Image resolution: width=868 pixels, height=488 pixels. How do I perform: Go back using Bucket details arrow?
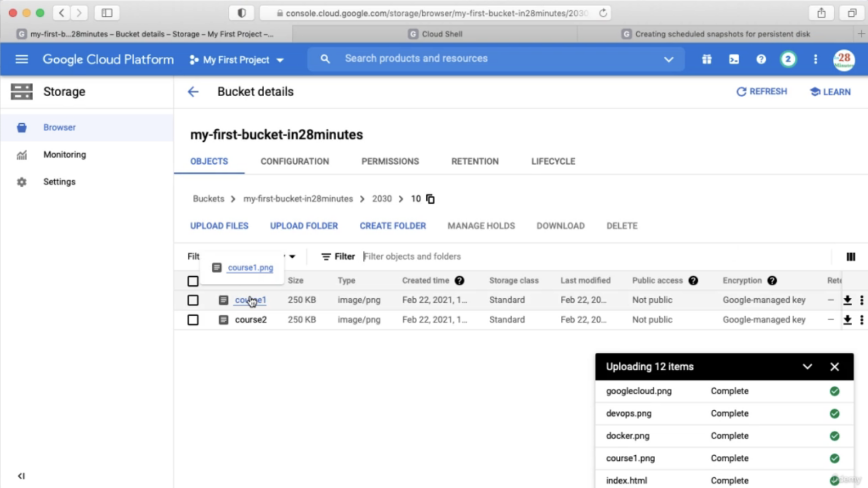coord(193,92)
